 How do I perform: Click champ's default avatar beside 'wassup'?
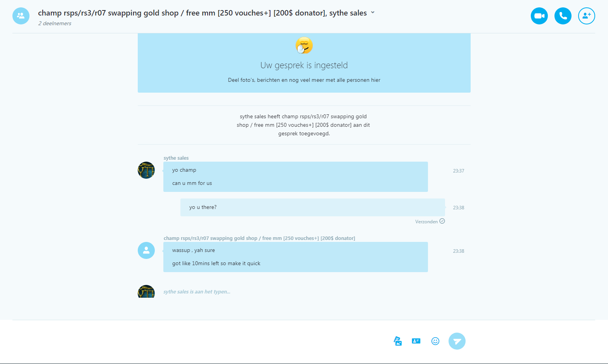point(146,250)
